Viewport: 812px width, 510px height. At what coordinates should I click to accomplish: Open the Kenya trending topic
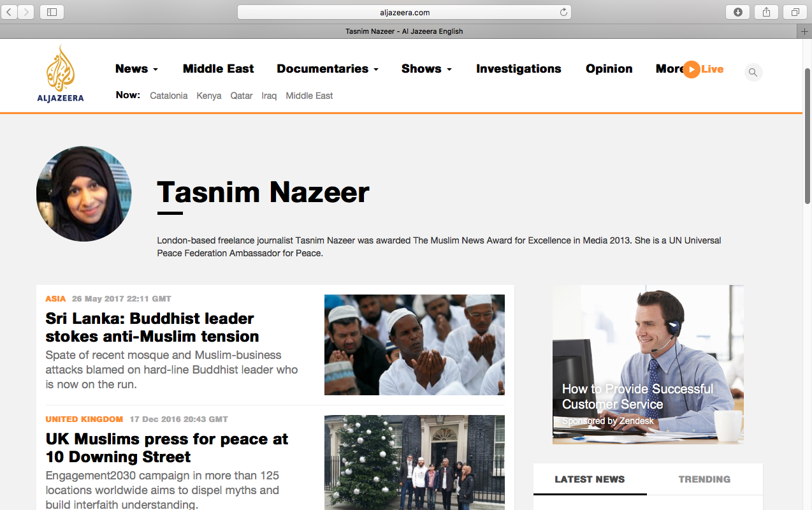click(209, 96)
